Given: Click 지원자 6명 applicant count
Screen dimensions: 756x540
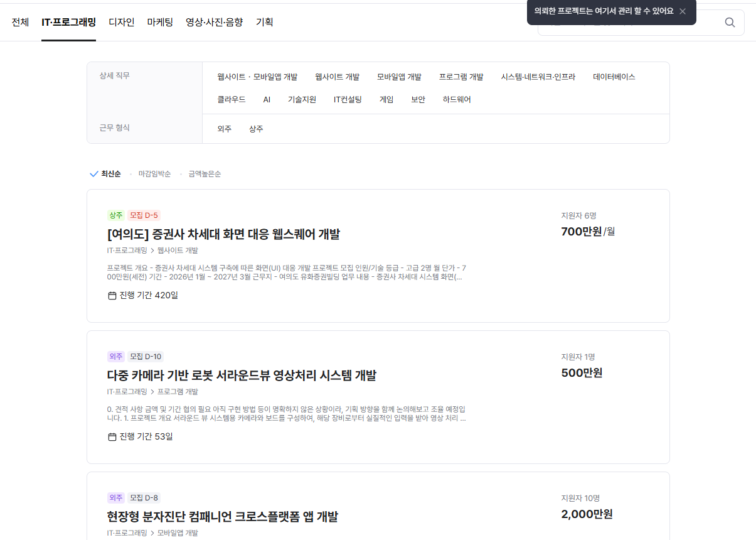Looking at the screenshot, I should click(x=578, y=215).
